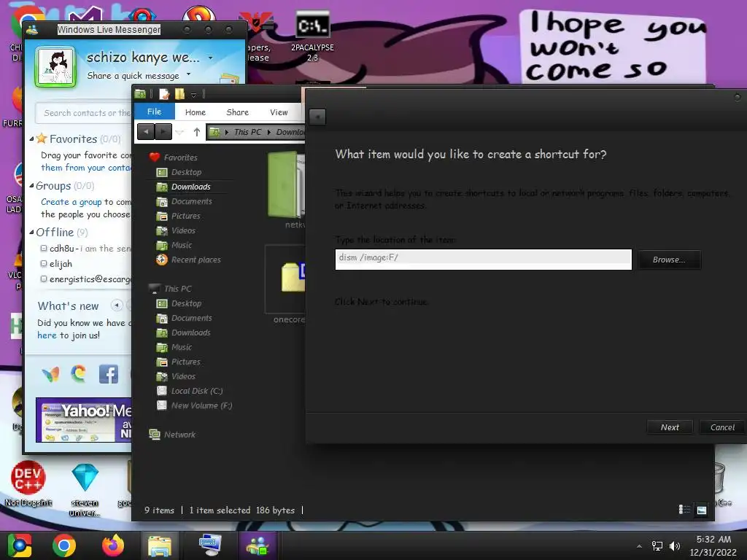Click the Windows Live Messenger taskbar icon

[x=258, y=545]
